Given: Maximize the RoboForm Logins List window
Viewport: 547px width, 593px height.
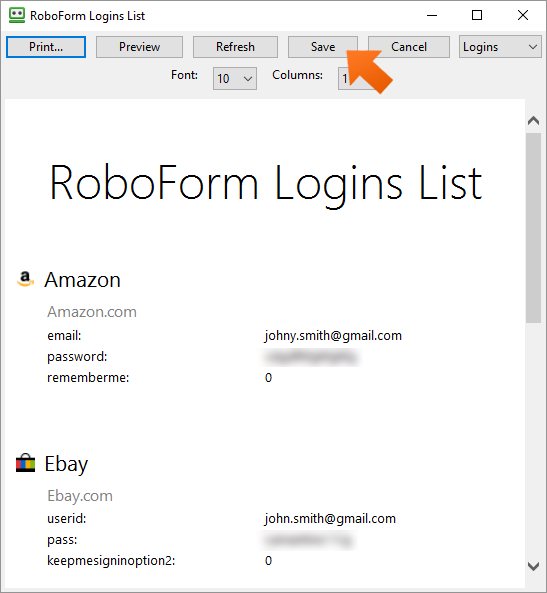Looking at the screenshot, I should pyautogui.click(x=477, y=16).
